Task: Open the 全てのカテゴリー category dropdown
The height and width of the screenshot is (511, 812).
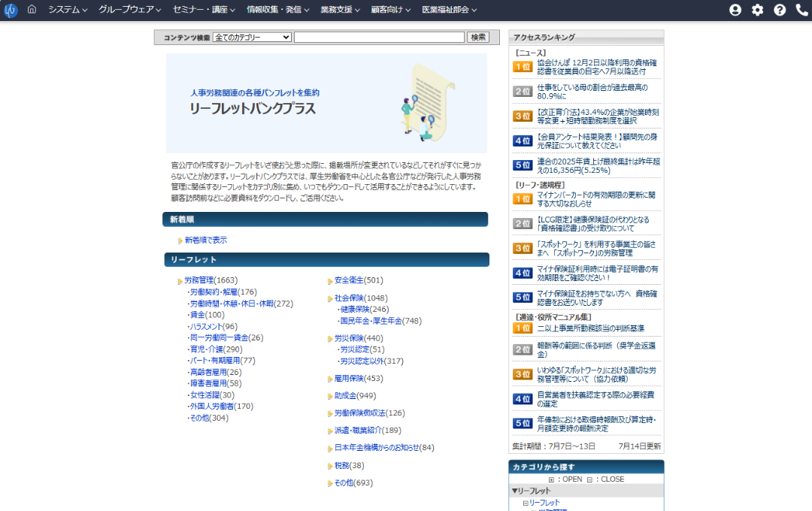Action: tap(252, 38)
